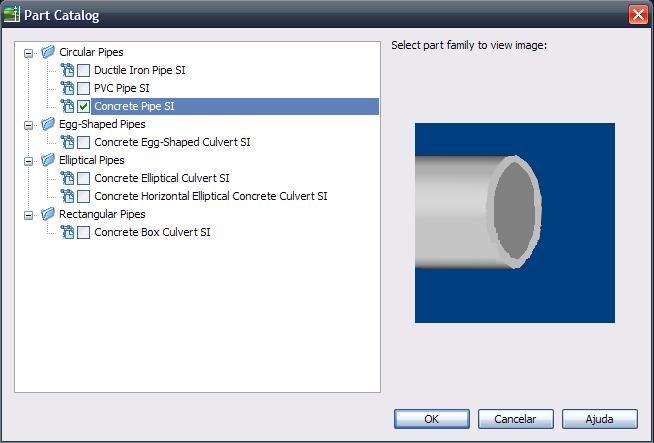Click part family icon beside PVC Pipe SI
Viewport: 654px width, 443px height.
point(67,88)
